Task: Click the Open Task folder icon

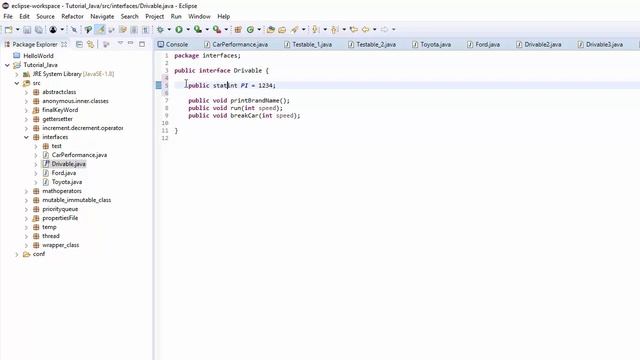Action: click(x=282, y=29)
